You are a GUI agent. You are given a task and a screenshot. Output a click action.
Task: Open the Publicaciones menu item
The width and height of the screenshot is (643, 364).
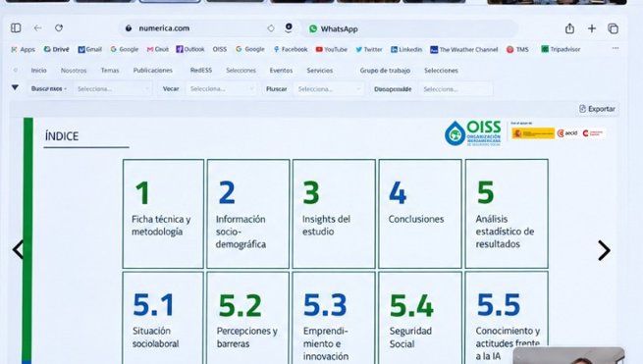click(x=152, y=71)
